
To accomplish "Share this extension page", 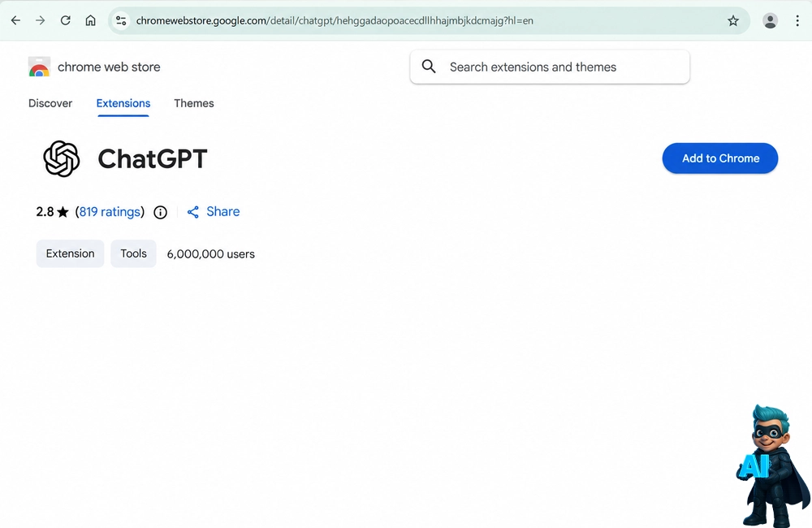I will click(214, 211).
